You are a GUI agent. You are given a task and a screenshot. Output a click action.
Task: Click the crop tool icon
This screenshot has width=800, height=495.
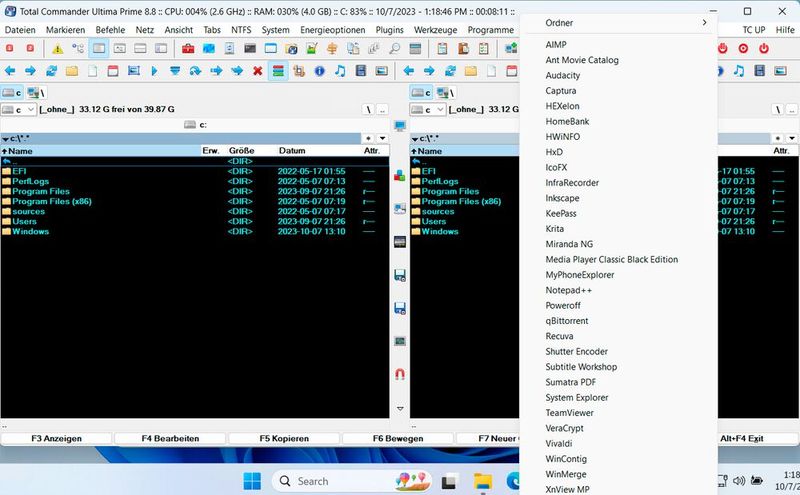click(x=299, y=70)
